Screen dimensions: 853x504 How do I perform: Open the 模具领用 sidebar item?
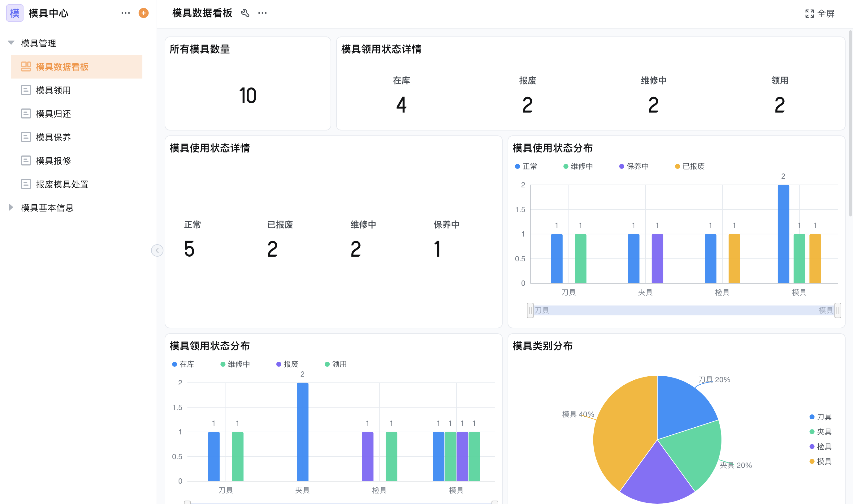77,90
